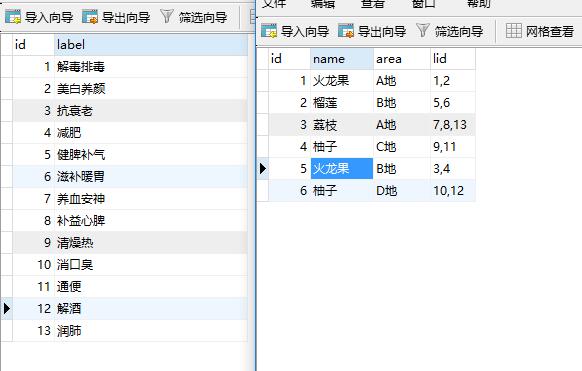Open 筛选向导 in the left window toolbar
Viewport: 582px width, 371px height.
pyautogui.click(x=193, y=17)
